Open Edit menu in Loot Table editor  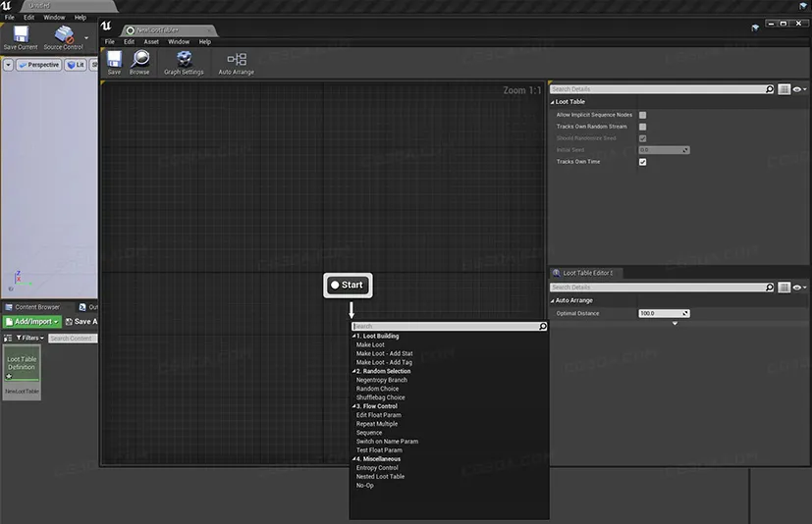[129, 42]
